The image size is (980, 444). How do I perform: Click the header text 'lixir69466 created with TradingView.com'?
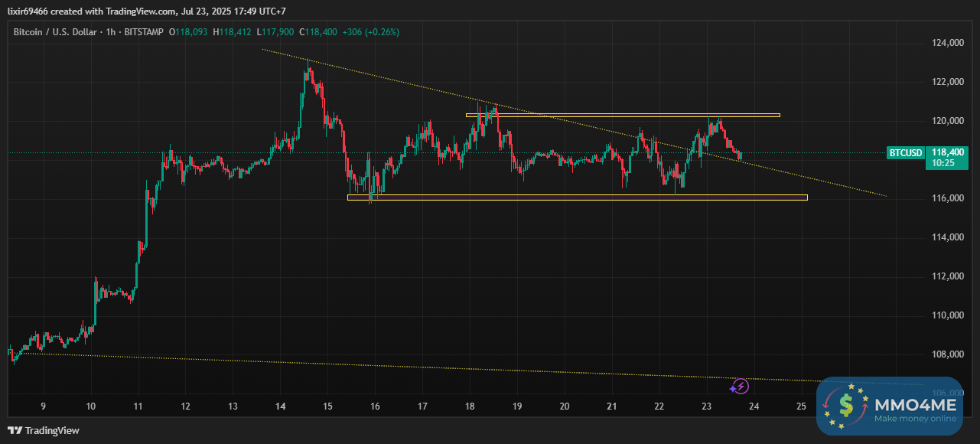click(92, 11)
